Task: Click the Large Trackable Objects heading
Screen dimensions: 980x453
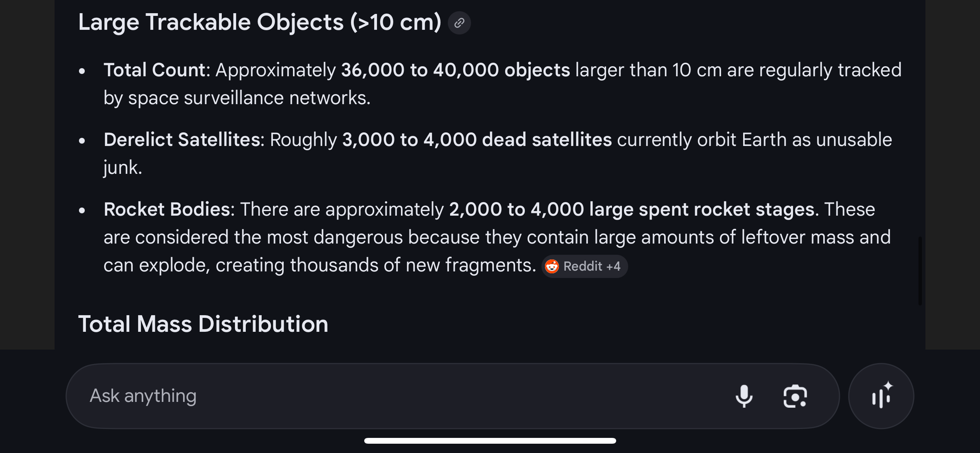Action: pos(259,22)
